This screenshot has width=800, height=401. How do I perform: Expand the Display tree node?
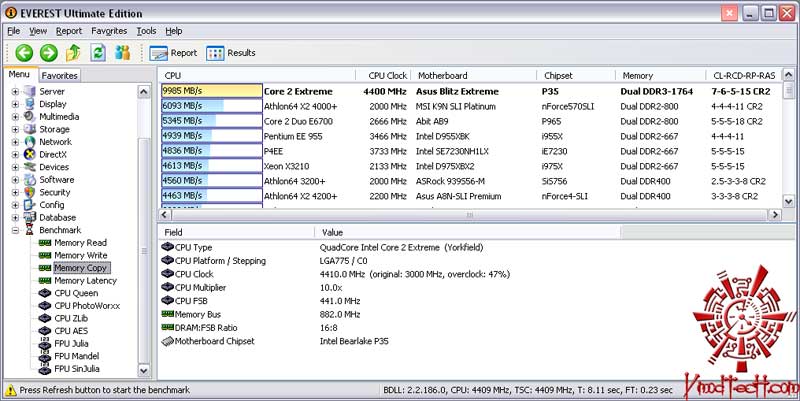pos(15,105)
